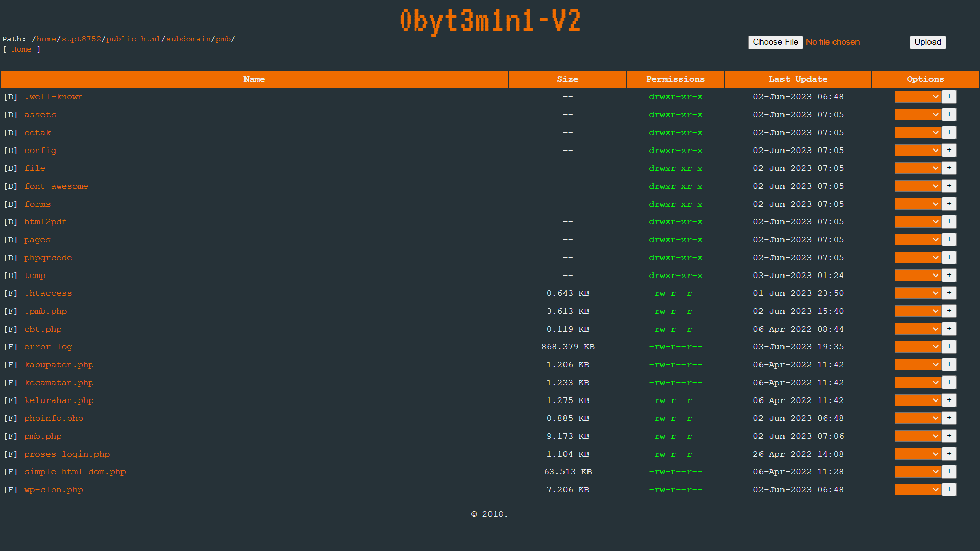980x551 pixels.
Task: Click the 63.513 KB size value
Action: (x=568, y=472)
